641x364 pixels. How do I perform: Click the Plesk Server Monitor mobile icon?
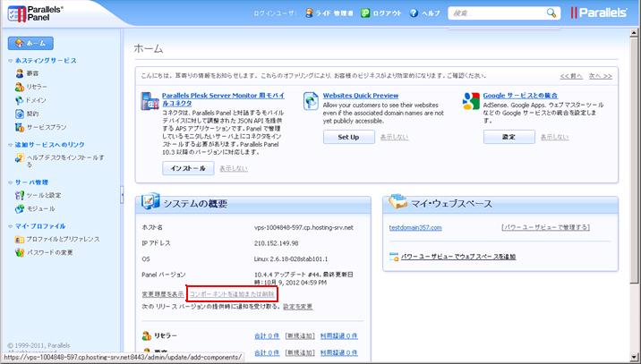pyautogui.click(x=150, y=101)
